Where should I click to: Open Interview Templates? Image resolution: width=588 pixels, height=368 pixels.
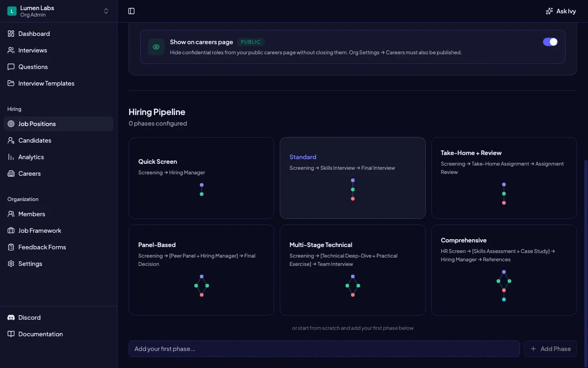tap(58, 83)
